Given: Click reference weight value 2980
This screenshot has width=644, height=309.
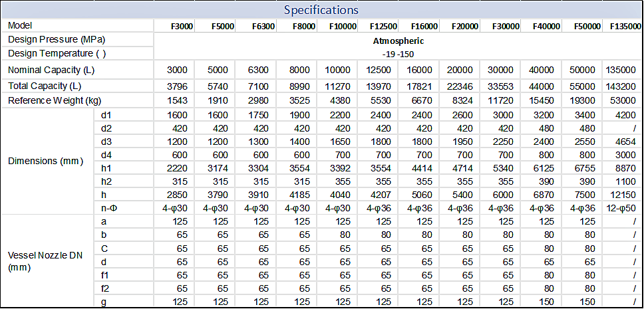Looking at the screenshot, I should (x=259, y=100).
